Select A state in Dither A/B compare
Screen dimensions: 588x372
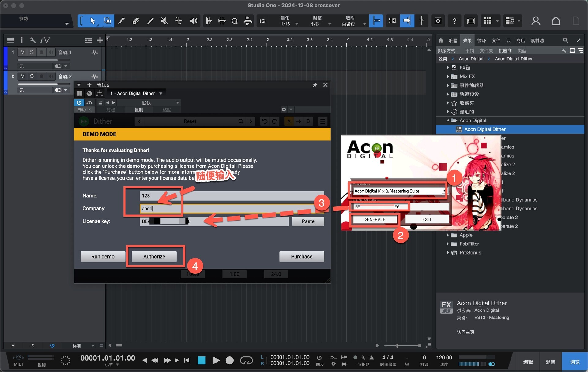point(289,121)
